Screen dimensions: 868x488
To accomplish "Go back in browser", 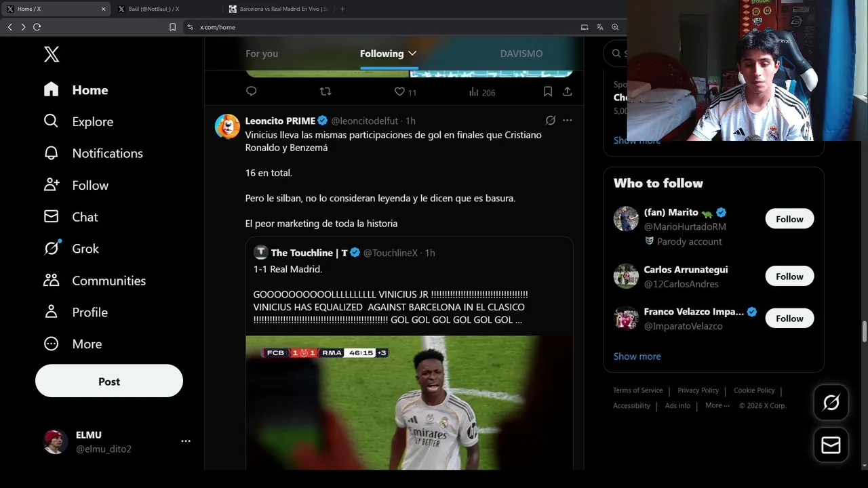I will tap(9, 27).
